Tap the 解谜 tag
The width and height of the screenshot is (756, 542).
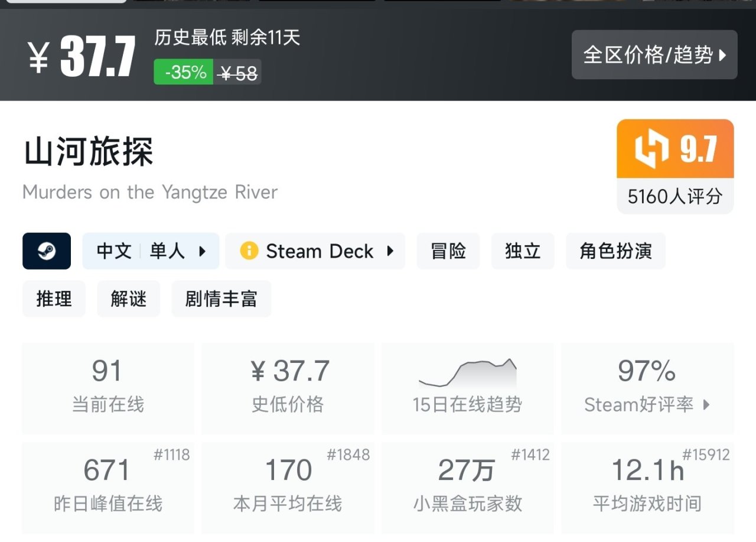click(x=128, y=298)
